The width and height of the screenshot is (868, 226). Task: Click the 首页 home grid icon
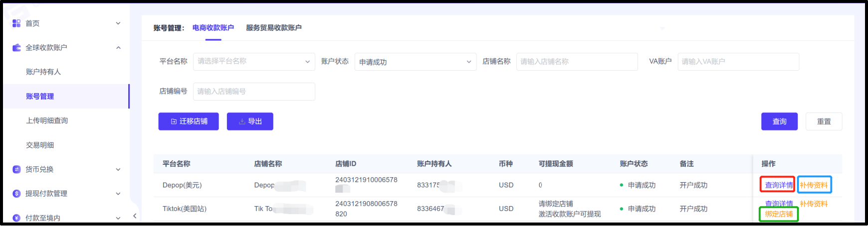point(16,23)
